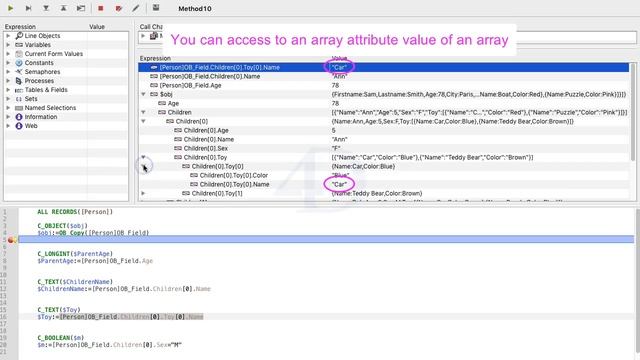This screenshot has height=360, width=640.
Task: Click the value 5 of Children[0].Age
Action: 333,130
